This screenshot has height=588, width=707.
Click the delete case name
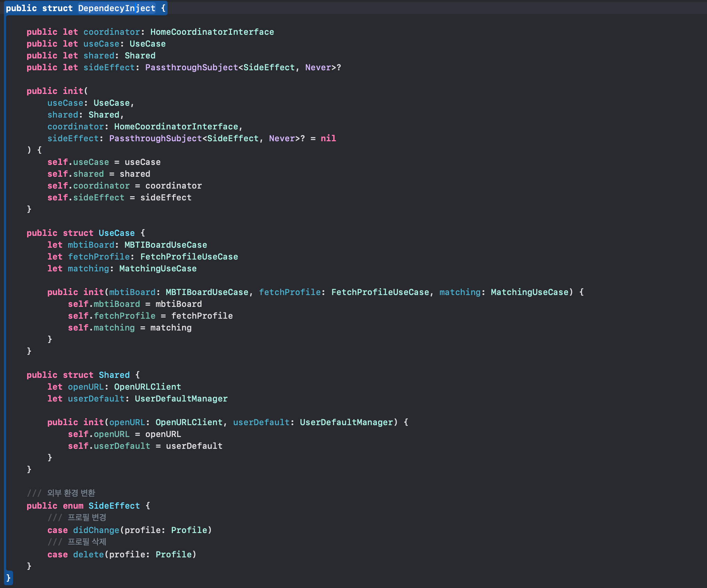(x=88, y=555)
